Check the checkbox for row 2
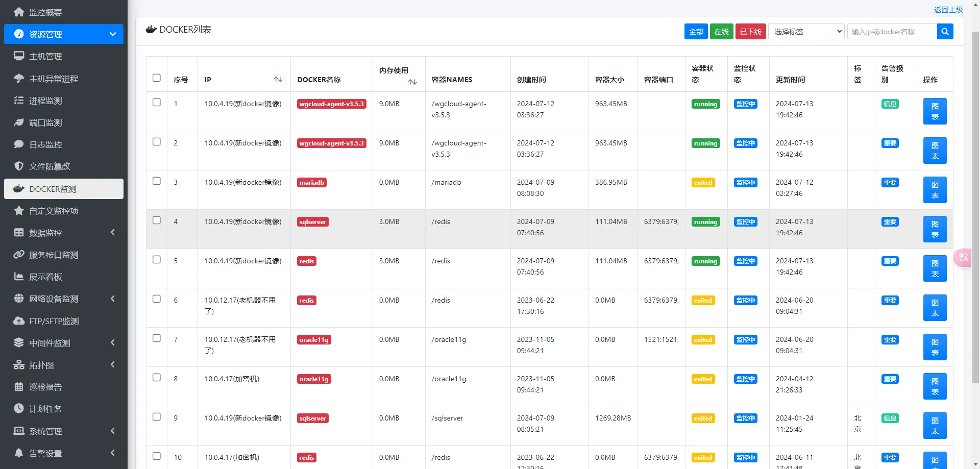 click(157, 141)
